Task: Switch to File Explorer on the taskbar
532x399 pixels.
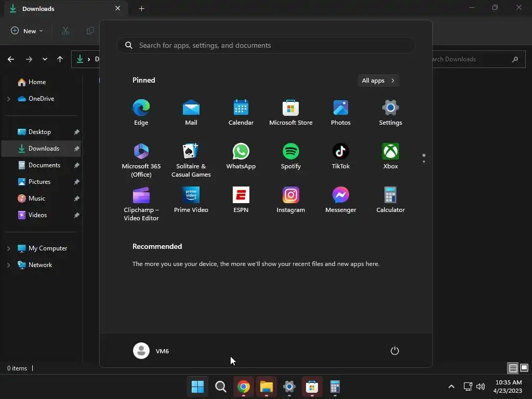Action: point(267,387)
